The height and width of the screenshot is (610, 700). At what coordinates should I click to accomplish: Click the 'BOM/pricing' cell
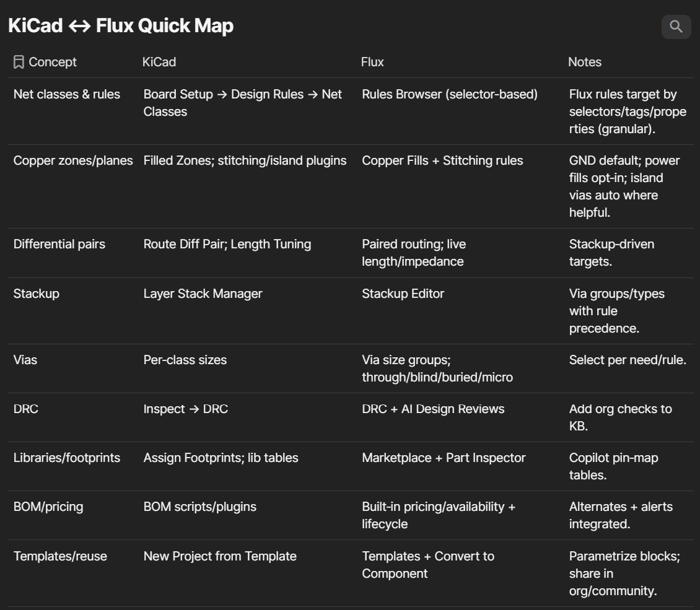[48, 507]
